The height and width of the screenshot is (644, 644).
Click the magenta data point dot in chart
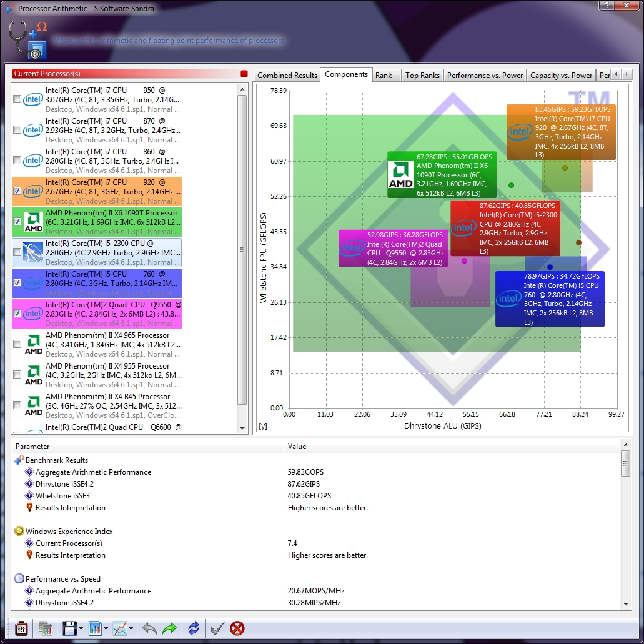tap(465, 261)
